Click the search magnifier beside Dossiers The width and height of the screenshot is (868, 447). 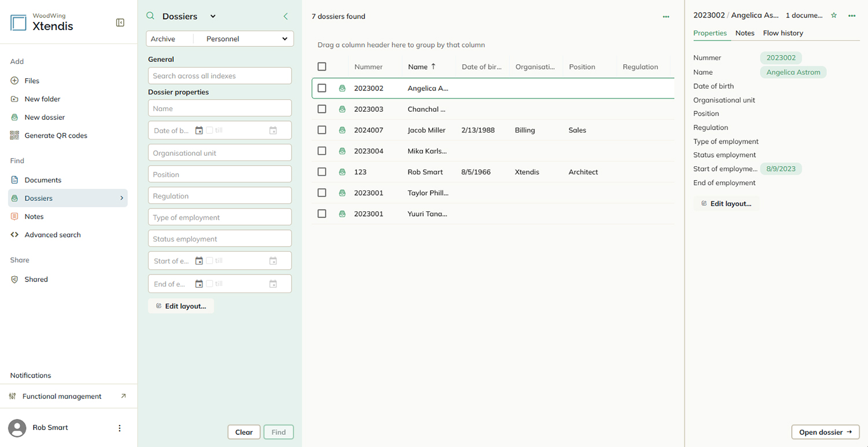pyautogui.click(x=150, y=16)
